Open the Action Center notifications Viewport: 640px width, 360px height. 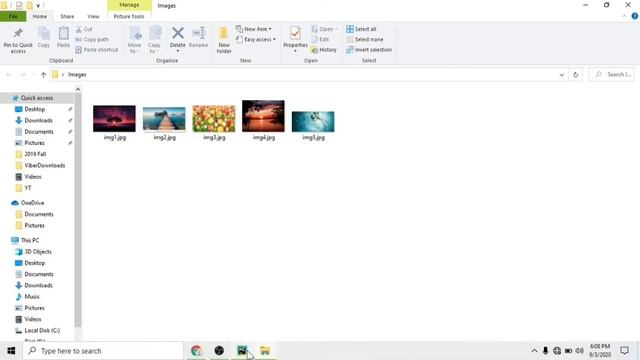(624, 351)
